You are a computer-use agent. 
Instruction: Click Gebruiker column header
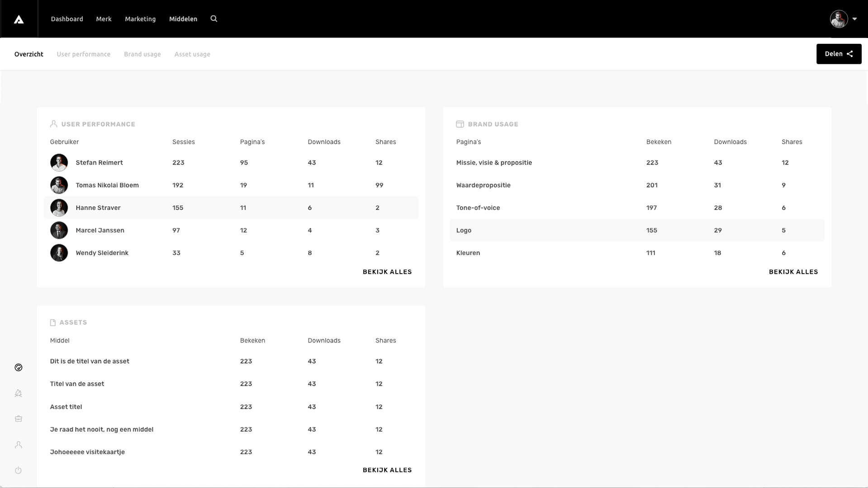pos(64,142)
